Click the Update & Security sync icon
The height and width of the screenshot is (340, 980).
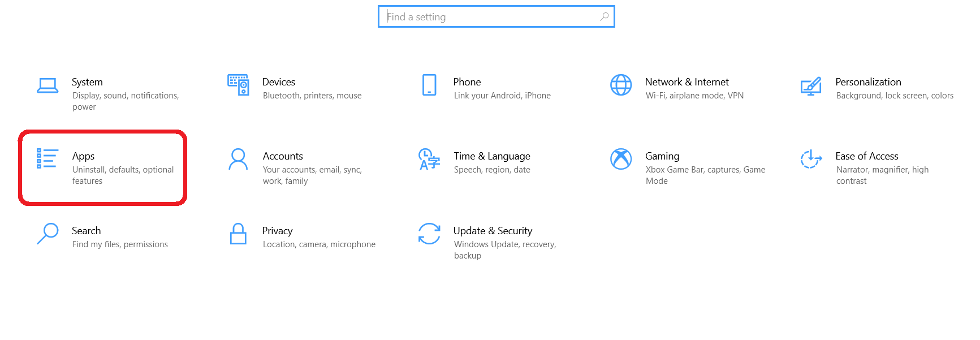429,233
